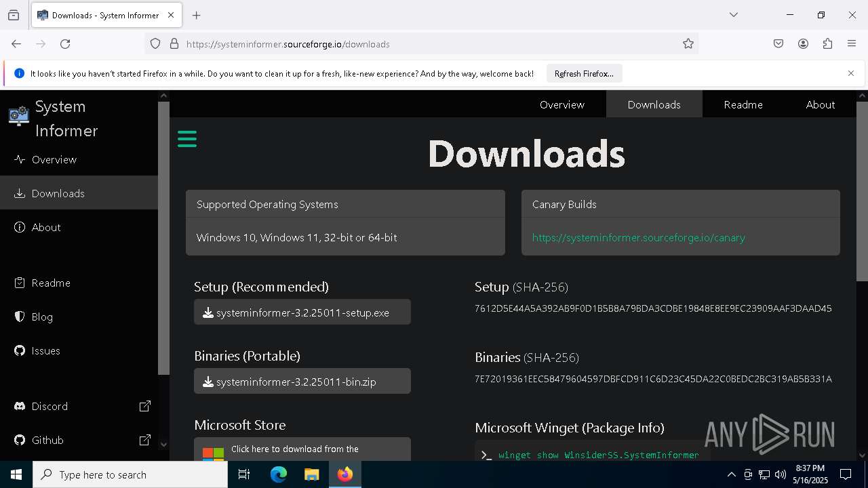Expand the list all tabs chevron

733,15
